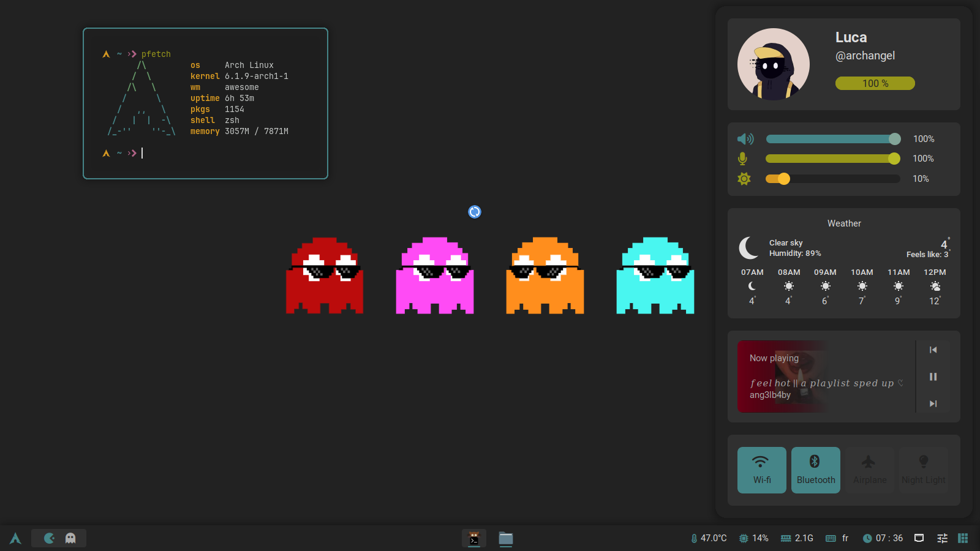
Task: Mute the microphone via mic icon
Action: pyautogui.click(x=742, y=159)
